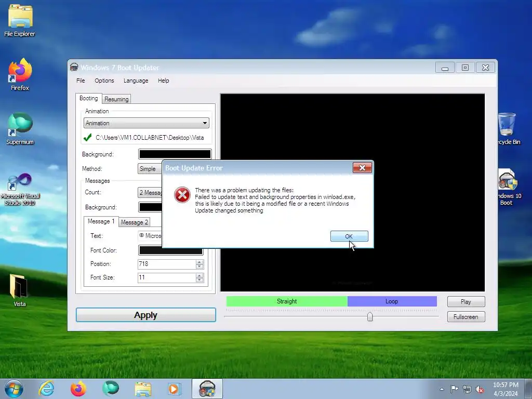The image size is (532, 399).
Task: Open Supermium desktop shortcut
Action: point(20,129)
